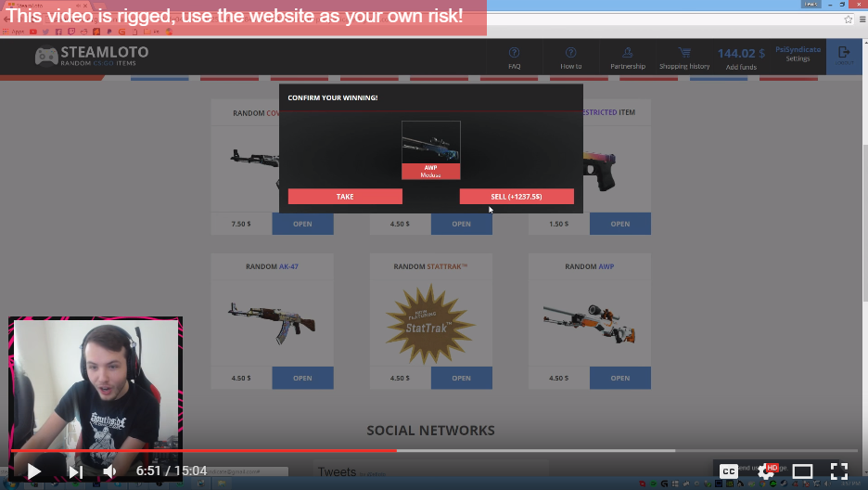The width and height of the screenshot is (868, 490).
Task: View Shopping history cart
Action: [684, 58]
